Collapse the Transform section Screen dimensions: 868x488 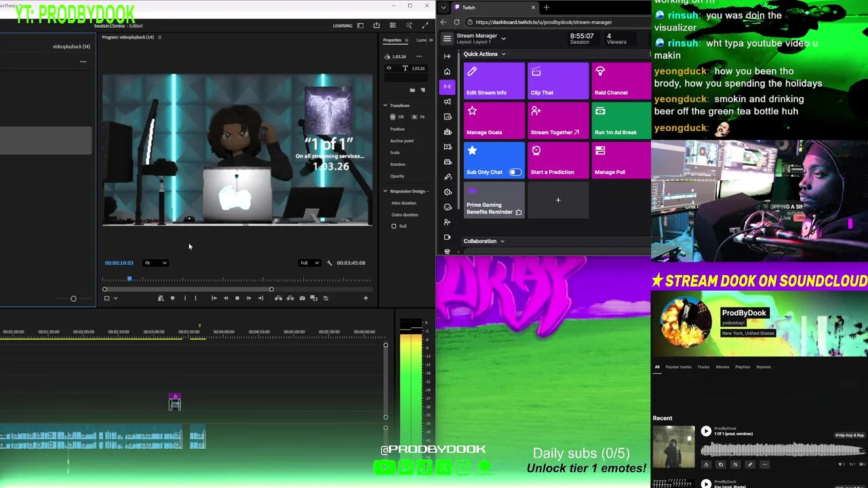[x=385, y=106]
